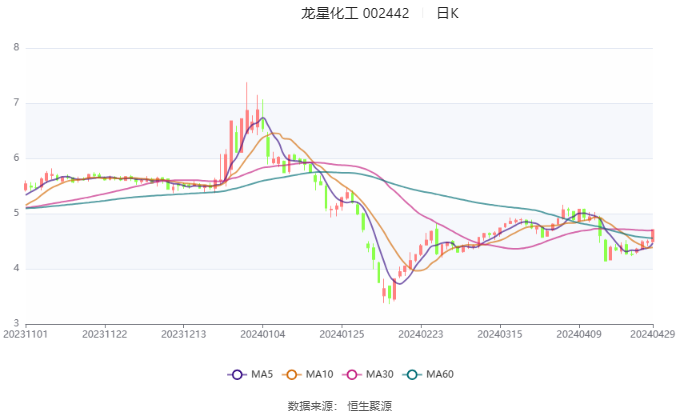Click the 龙星化工 002442 chart title

[x=355, y=13]
